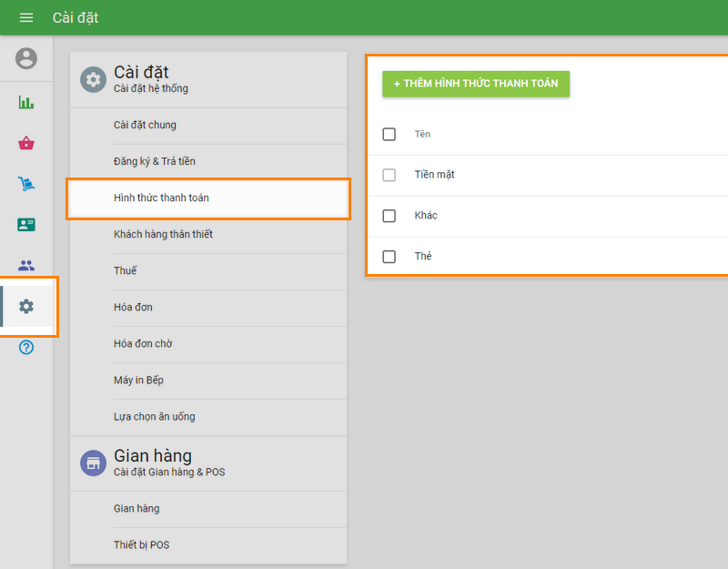728x569 pixels.
Task: Check the box next to Thẻ
Action: (389, 257)
